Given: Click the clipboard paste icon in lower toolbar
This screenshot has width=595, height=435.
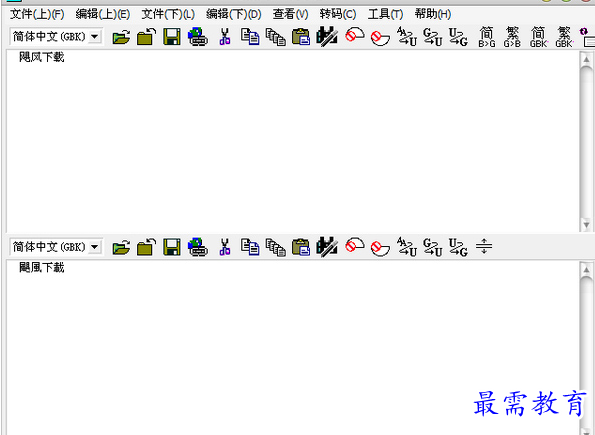Looking at the screenshot, I should point(301,247).
